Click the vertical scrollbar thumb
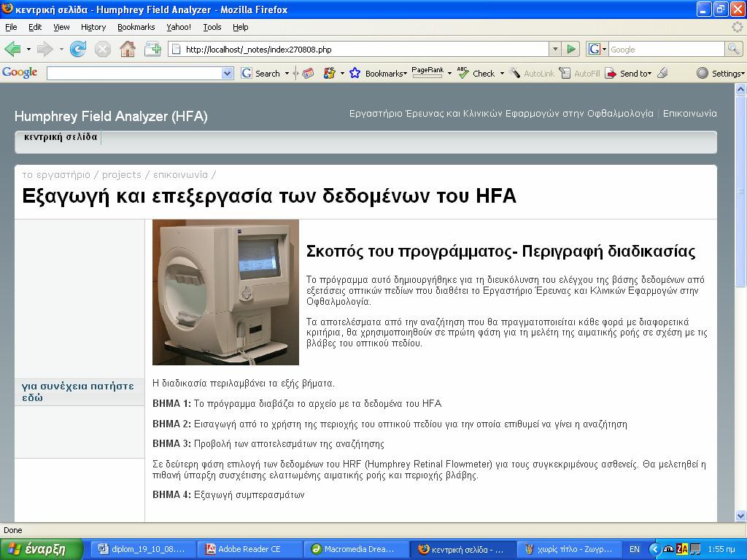 point(740,190)
